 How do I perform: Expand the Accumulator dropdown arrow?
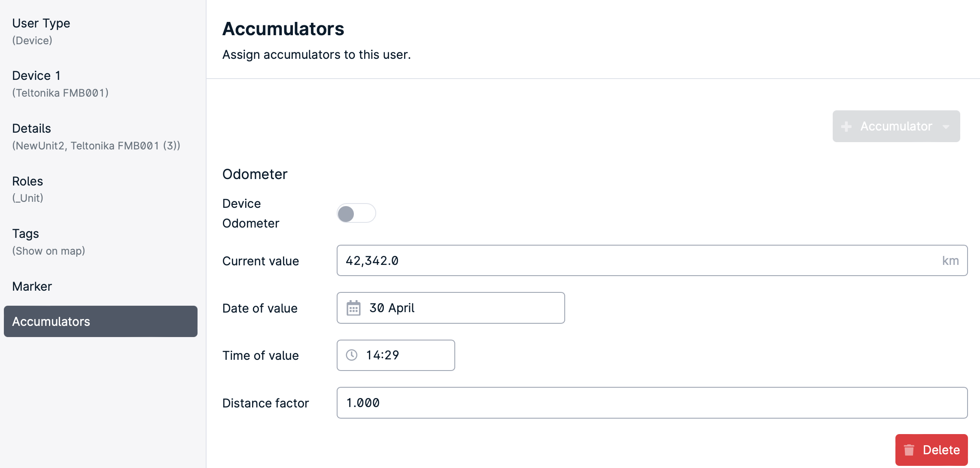(946, 127)
